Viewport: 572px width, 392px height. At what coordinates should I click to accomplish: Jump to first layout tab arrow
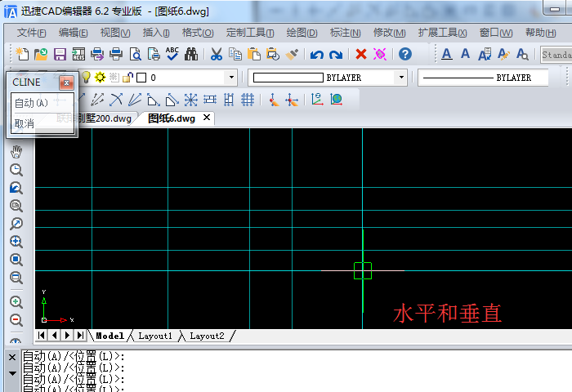[x=41, y=335]
